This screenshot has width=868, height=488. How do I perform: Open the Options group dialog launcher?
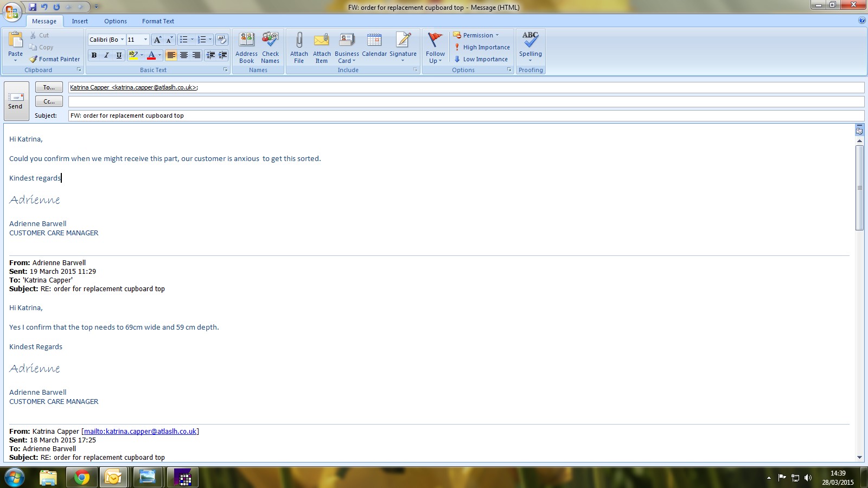pos(509,70)
